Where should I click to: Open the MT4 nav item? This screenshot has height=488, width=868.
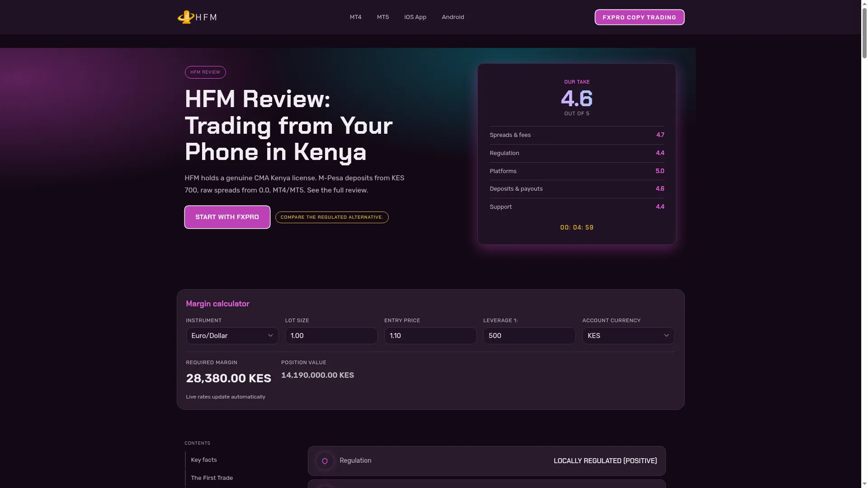[x=355, y=17]
